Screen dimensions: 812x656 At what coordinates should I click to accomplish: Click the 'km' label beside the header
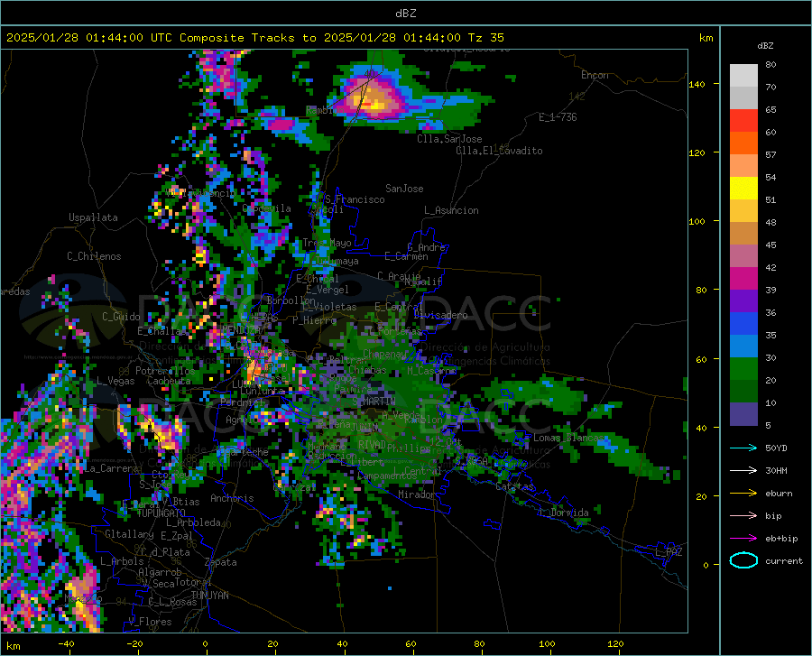tap(706, 38)
